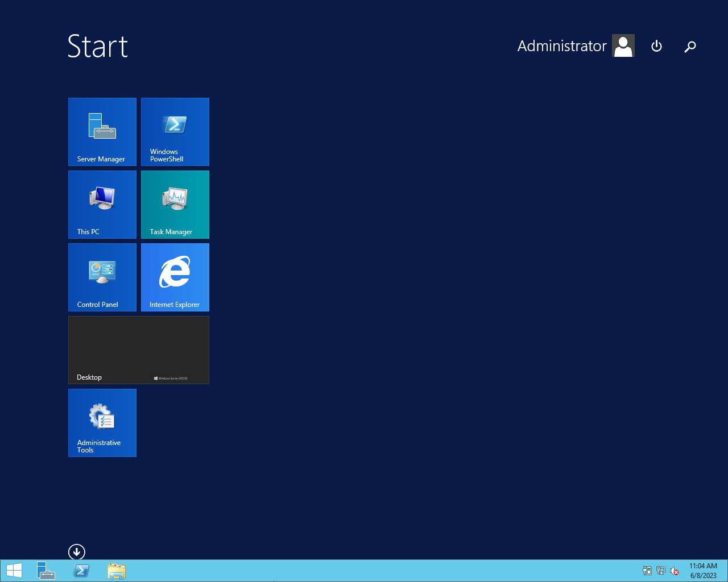The height and width of the screenshot is (582, 728).
Task: Open the Administrative Tools tile
Action: coord(102,423)
